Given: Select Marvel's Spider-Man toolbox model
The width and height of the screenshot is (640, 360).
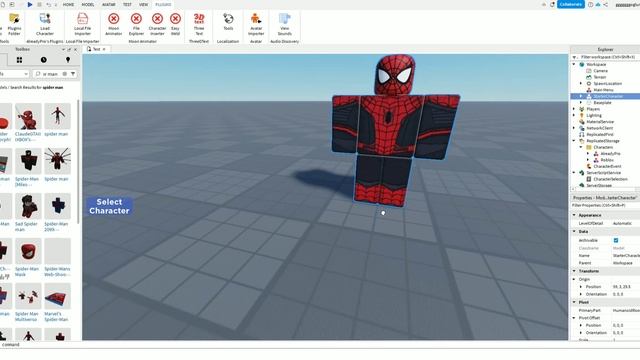Looking at the screenshot, I should [x=57, y=302].
